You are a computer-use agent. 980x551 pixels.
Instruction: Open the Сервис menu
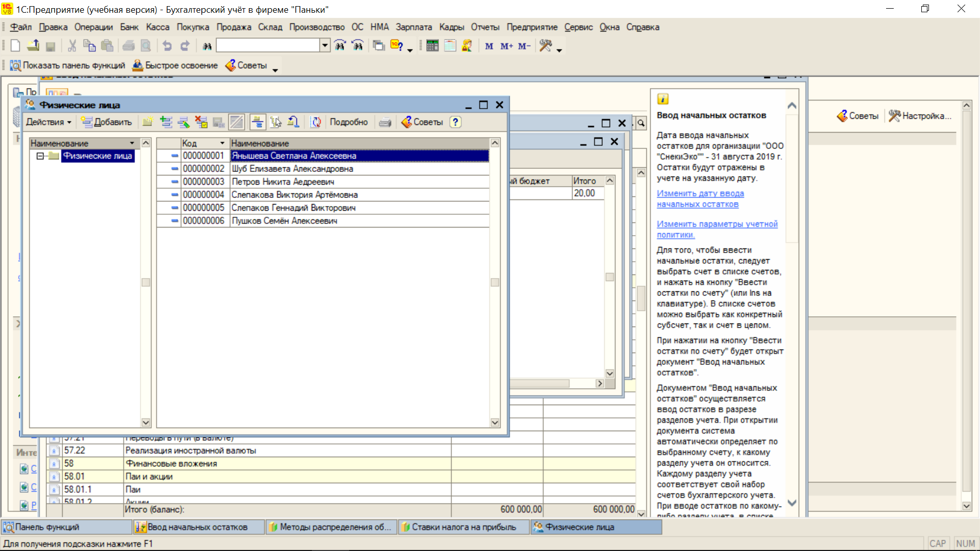[x=578, y=27]
